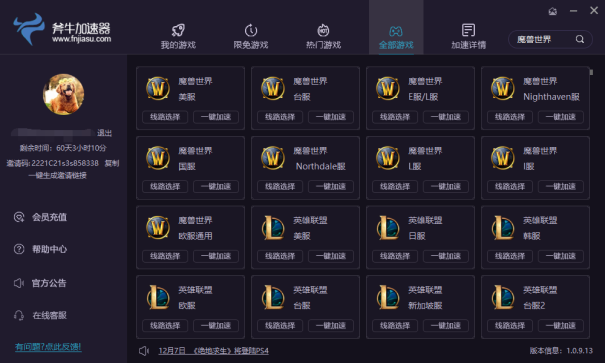605x363 pixels.
Task: Click LoL icon of 英雄联盟 欧服
Action: [x=158, y=297]
